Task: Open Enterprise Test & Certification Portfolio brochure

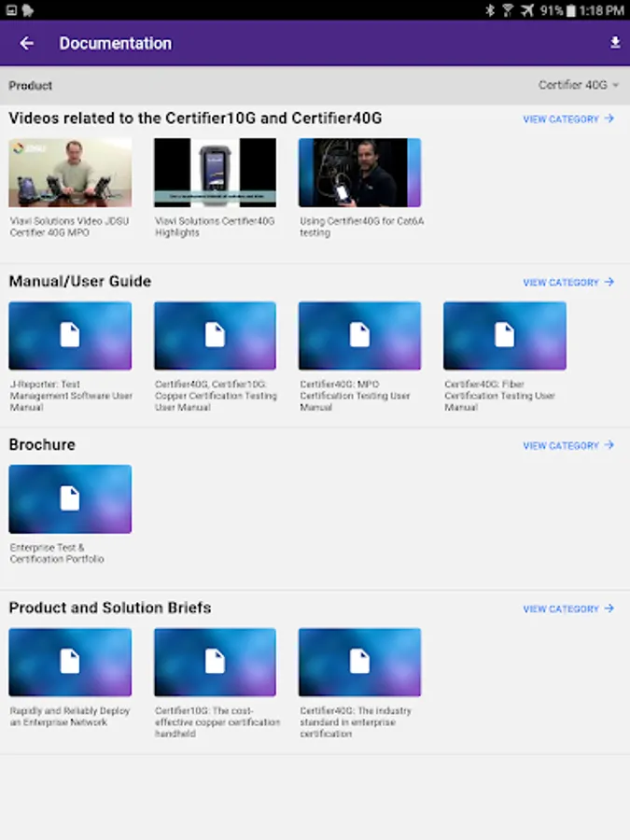Action: coord(70,499)
